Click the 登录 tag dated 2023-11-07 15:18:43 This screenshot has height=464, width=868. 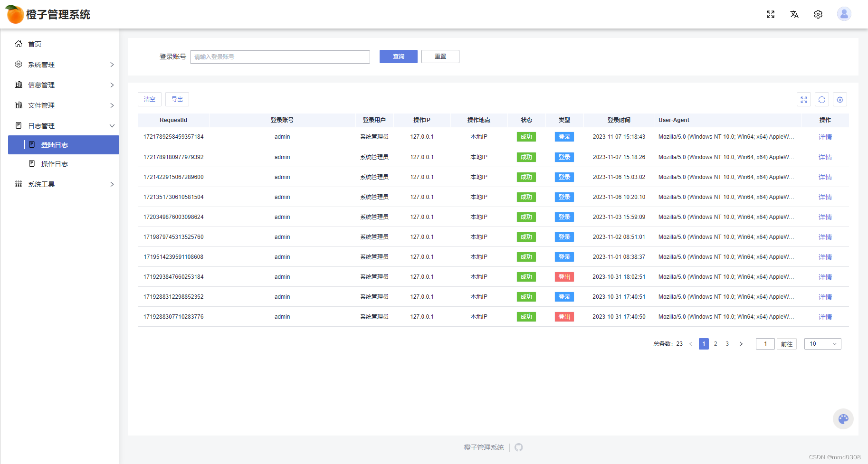tap(564, 137)
